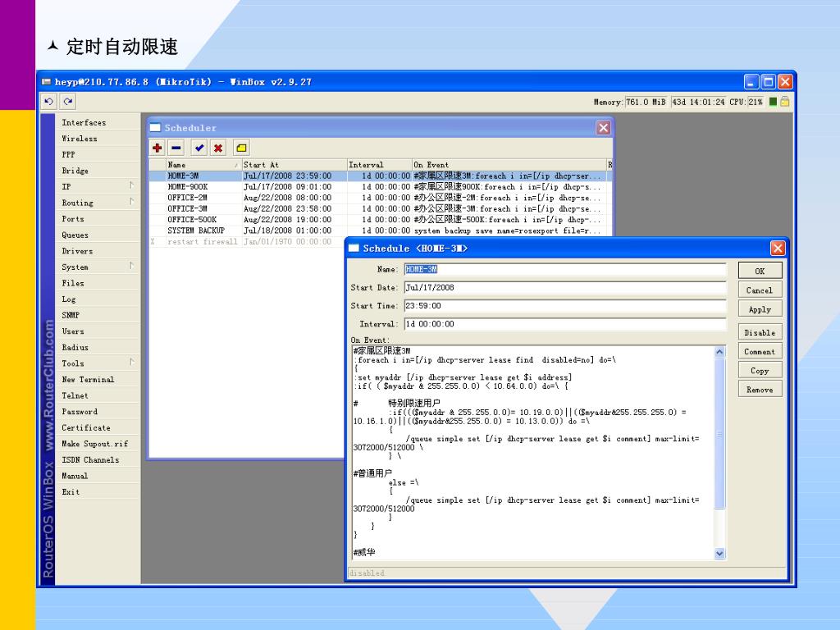Open the Certificate menu item
840x630 pixels.
[x=97, y=428]
